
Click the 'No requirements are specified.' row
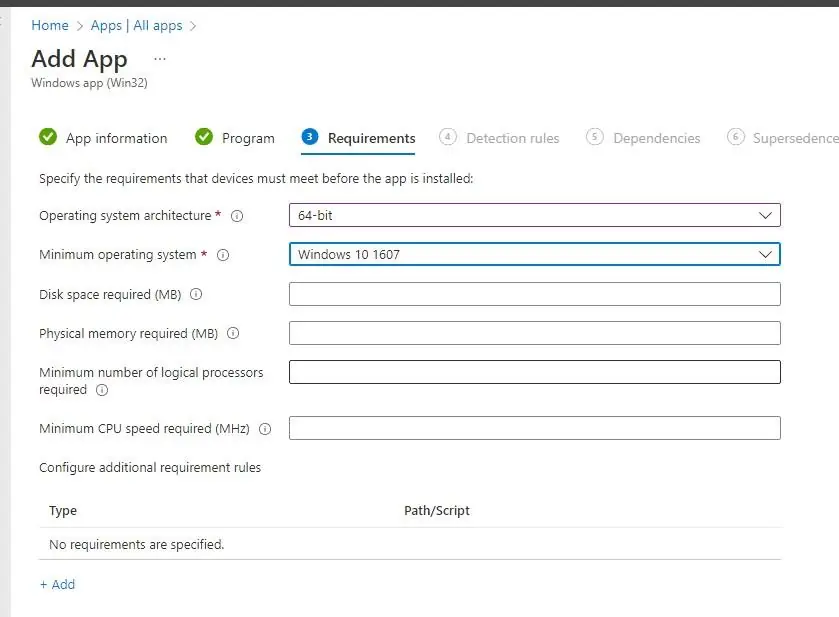[410, 544]
